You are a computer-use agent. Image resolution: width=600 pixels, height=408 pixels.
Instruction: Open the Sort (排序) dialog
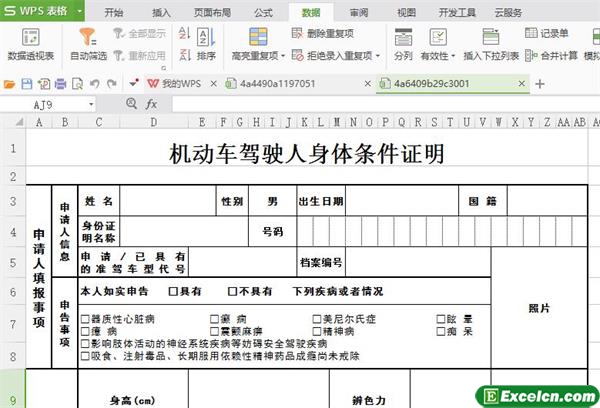[x=206, y=44]
